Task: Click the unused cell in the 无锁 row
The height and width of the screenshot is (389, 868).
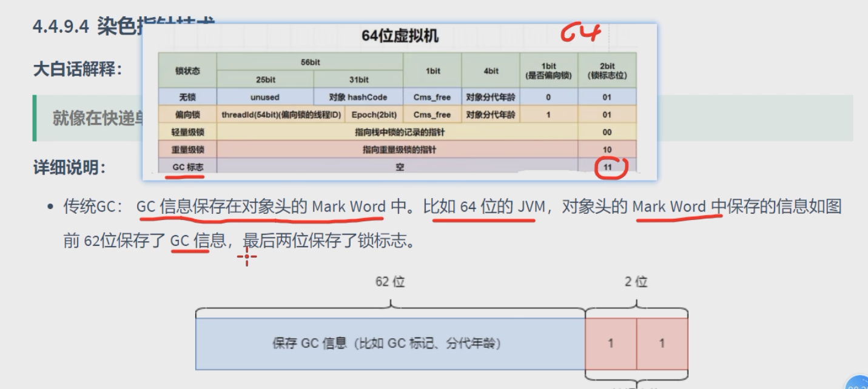Action: (x=264, y=97)
